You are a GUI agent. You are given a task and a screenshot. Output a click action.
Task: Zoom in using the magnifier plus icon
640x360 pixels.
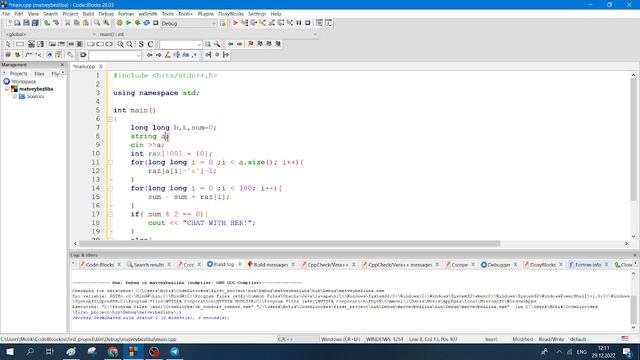(x=120, y=44)
